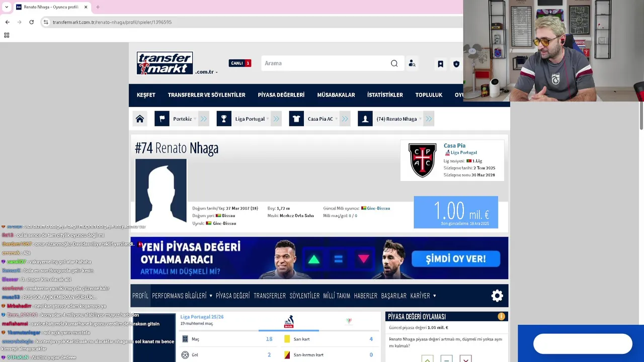Open Gine-Bissau national team link

click(378, 208)
